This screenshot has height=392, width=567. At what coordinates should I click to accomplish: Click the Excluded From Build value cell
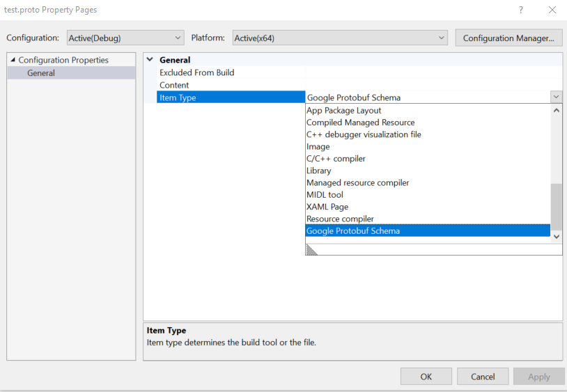tap(434, 72)
